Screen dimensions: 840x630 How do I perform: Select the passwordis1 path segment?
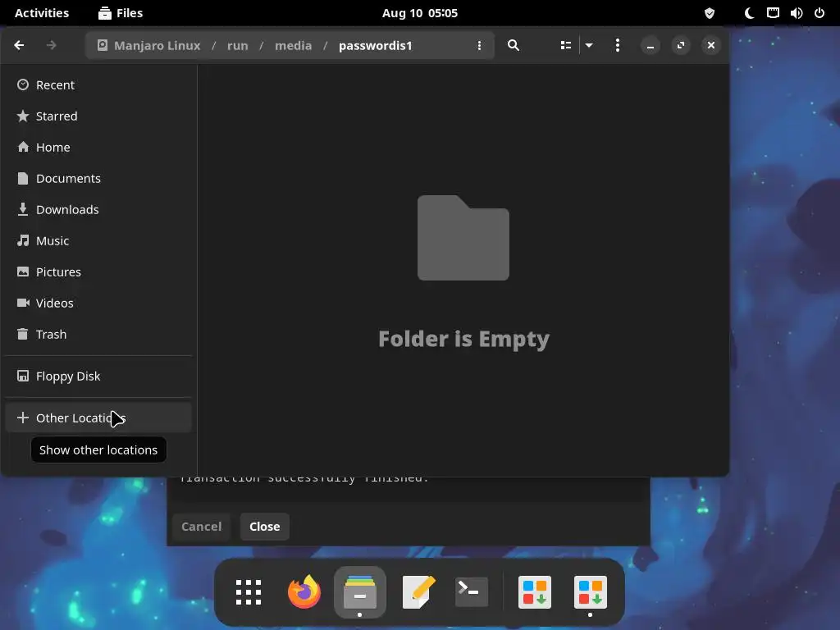375,46
